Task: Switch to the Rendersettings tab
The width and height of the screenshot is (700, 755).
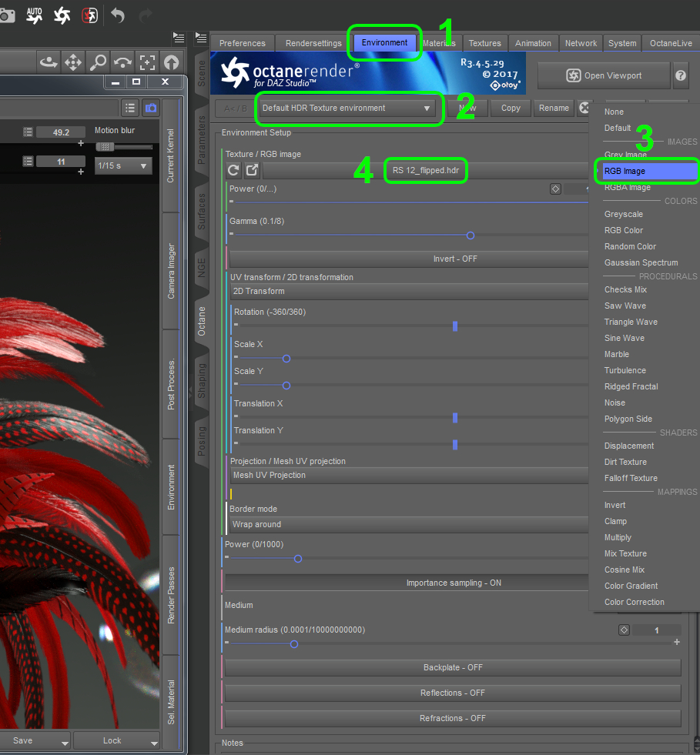Action: (x=313, y=43)
